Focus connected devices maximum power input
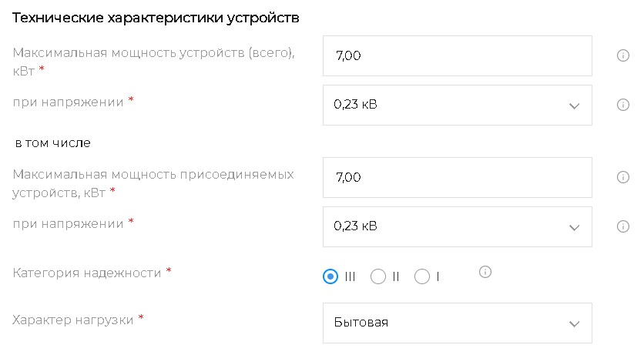This screenshot has width=644, height=355. (x=457, y=177)
